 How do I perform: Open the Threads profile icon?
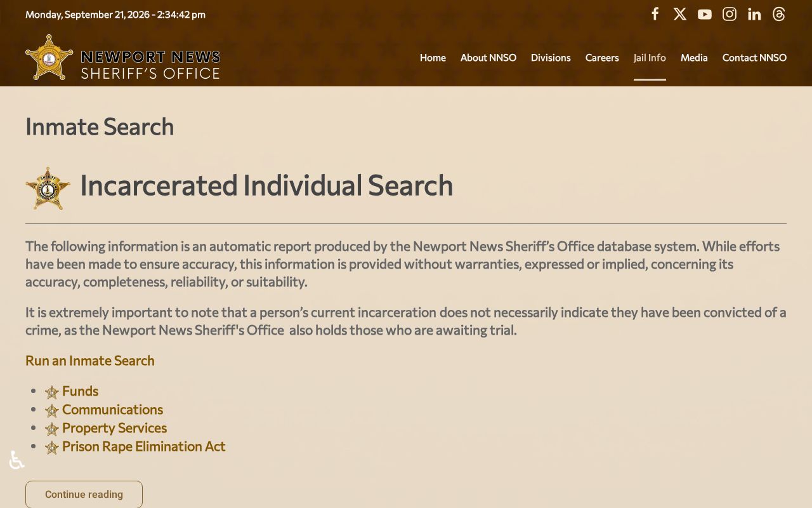779,14
